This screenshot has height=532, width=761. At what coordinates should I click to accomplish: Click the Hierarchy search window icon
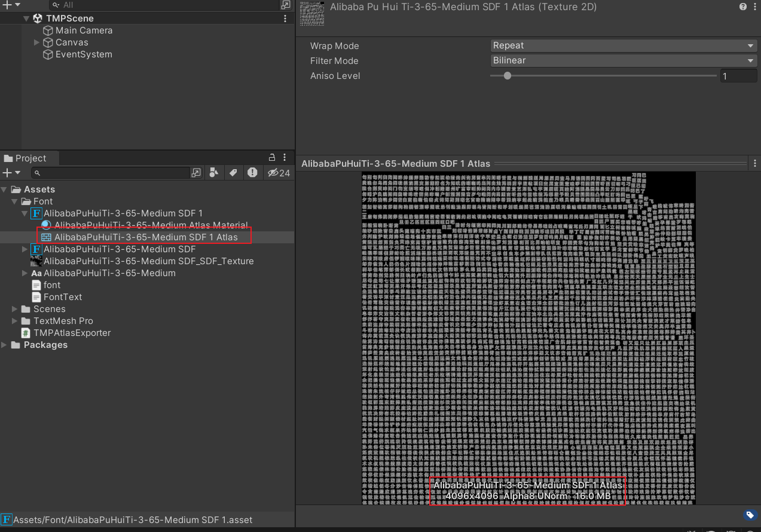(286, 5)
